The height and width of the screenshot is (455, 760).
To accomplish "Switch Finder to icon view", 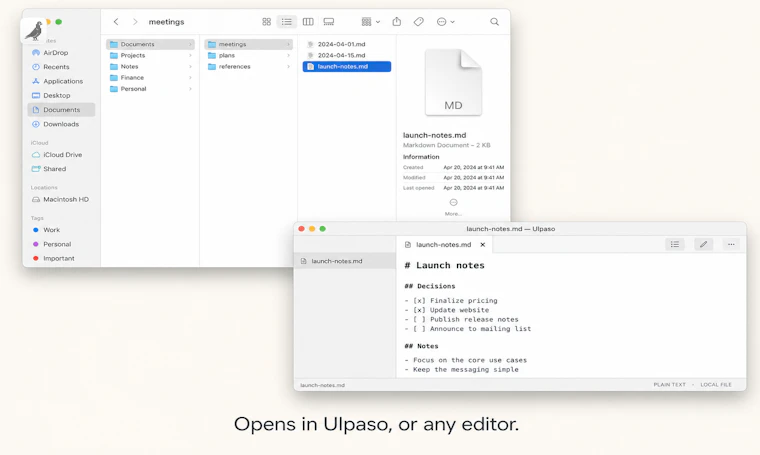I will 267,22.
